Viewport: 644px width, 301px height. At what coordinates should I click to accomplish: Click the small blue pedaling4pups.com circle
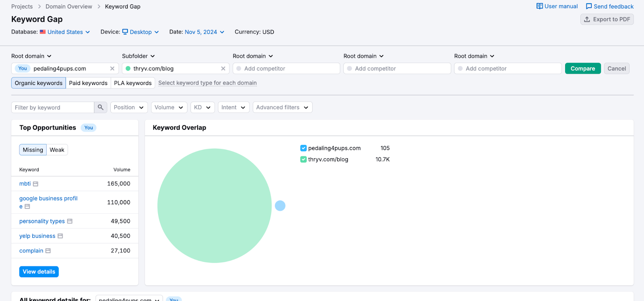[280, 206]
